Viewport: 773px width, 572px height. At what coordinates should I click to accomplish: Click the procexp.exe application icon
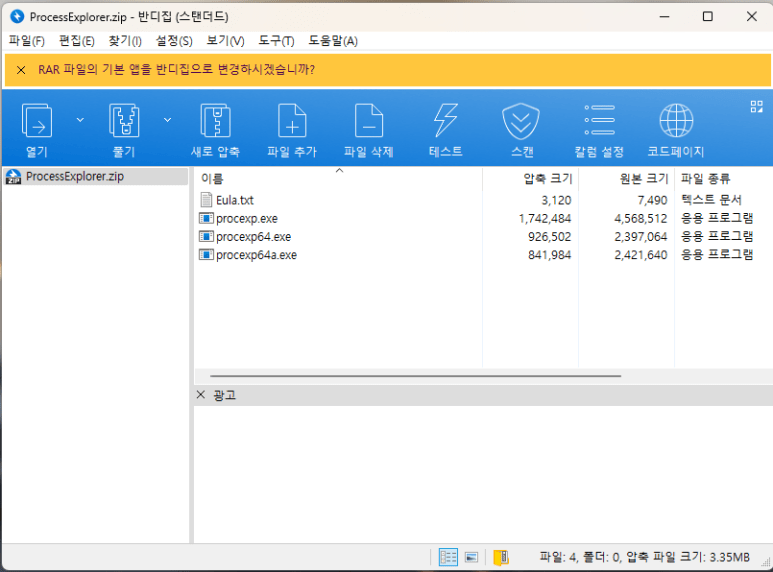206,218
